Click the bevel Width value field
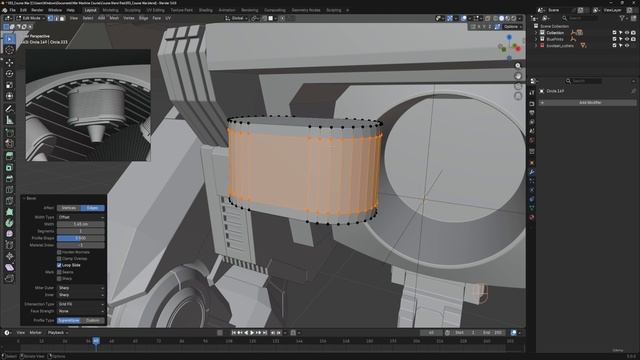This screenshot has height=360, width=640. (x=81, y=224)
